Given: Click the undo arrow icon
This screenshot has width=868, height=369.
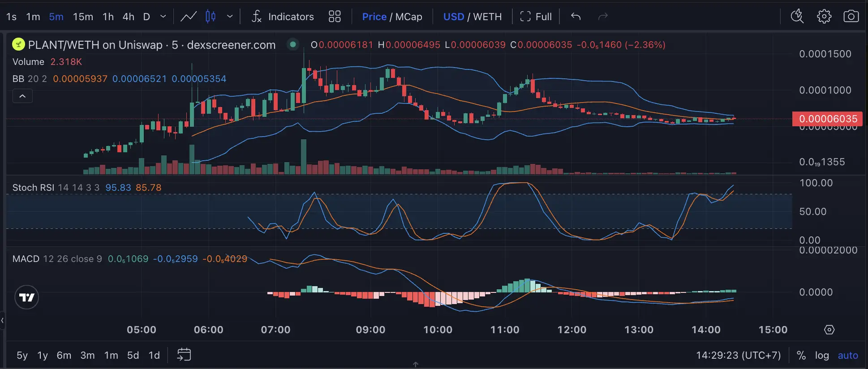Looking at the screenshot, I should tap(576, 17).
